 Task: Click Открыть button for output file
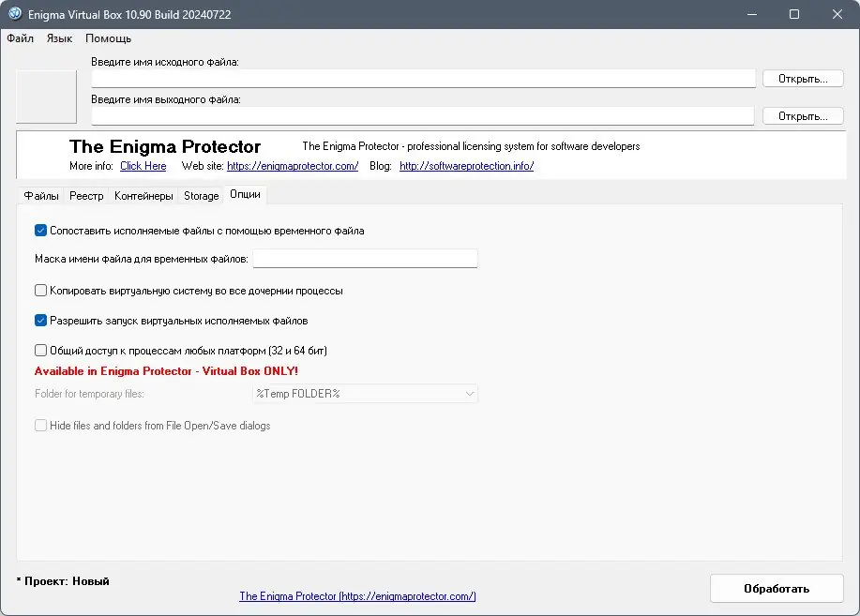coord(803,115)
